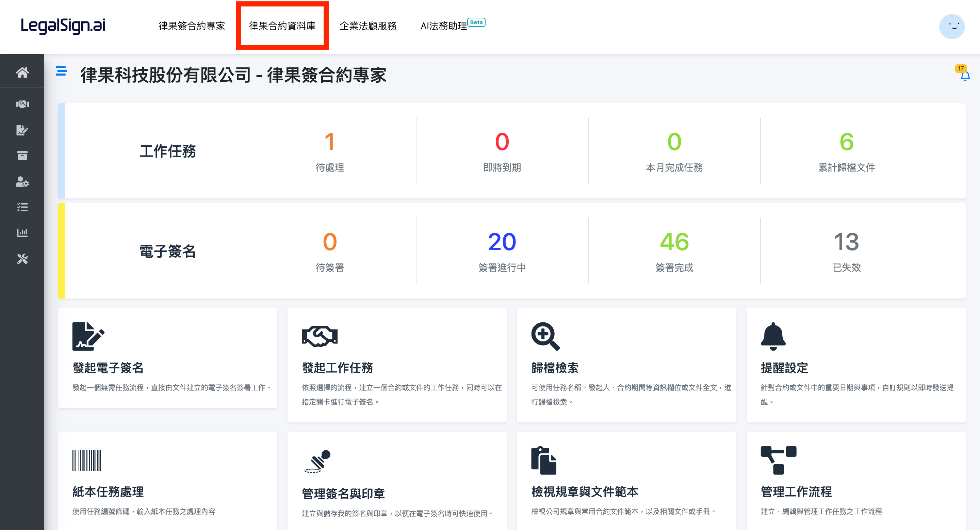Click the 即將到期 count of 0
980x530 pixels.
tap(502, 142)
